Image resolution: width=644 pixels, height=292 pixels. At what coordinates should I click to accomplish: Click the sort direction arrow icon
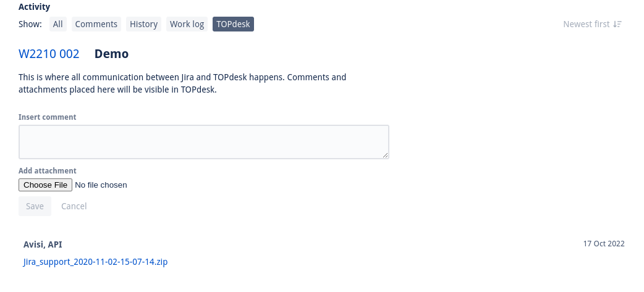coord(617,24)
